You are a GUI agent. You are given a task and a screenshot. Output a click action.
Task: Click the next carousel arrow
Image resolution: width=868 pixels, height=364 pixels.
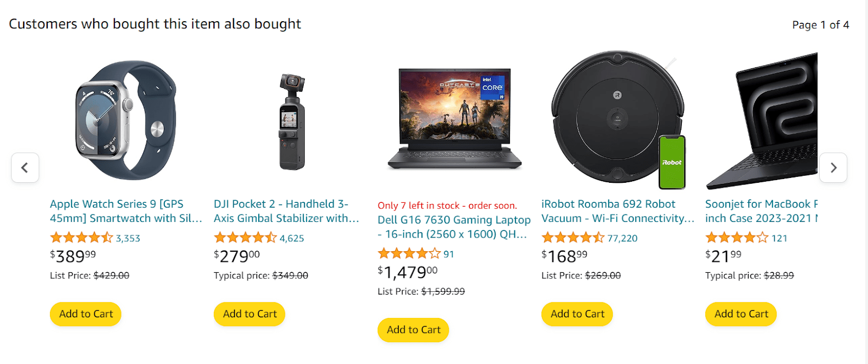point(833,168)
